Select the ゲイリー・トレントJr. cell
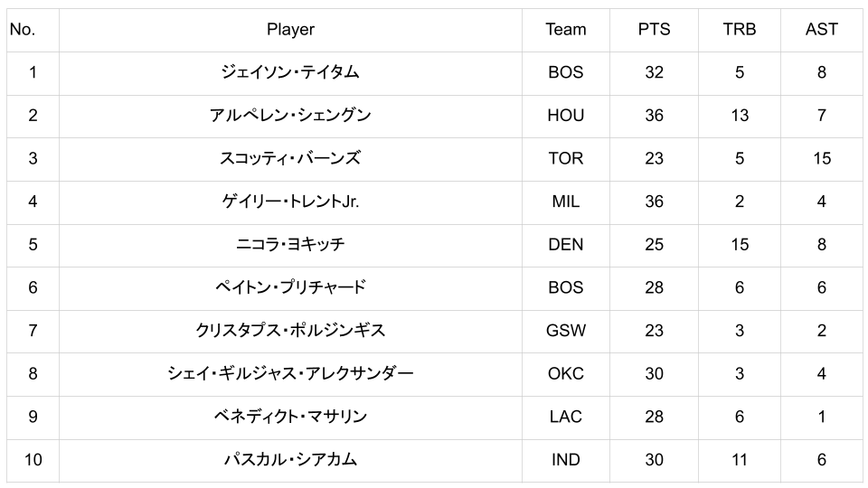The height and width of the screenshot is (488, 868). 290,202
